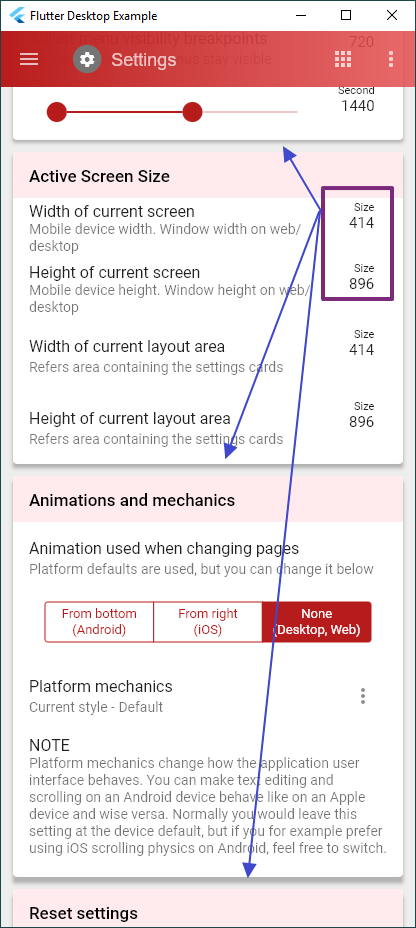The height and width of the screenshot is (928, 416).
Task: Click the Settings gear icon
Action: (87, 59)
